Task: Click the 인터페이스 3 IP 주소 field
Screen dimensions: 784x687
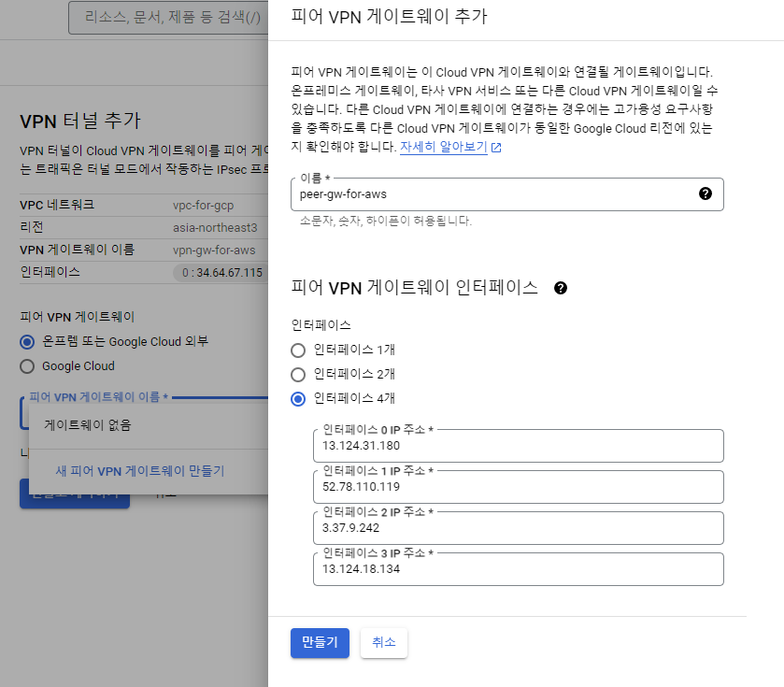Action: 518,569
